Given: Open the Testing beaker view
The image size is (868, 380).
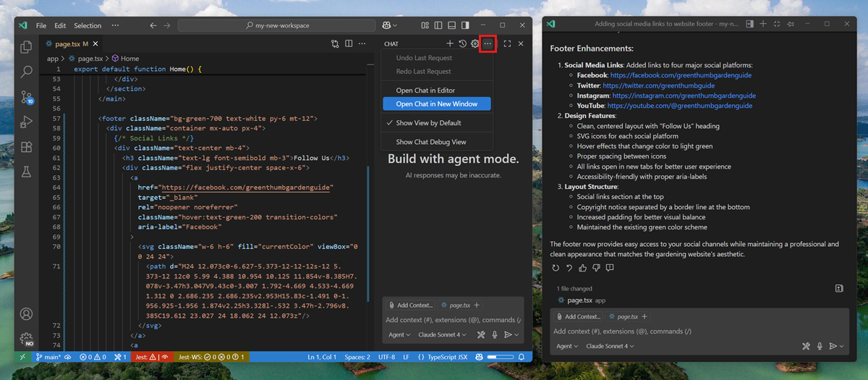Looking at the screenshot, I should coord(26,172).
